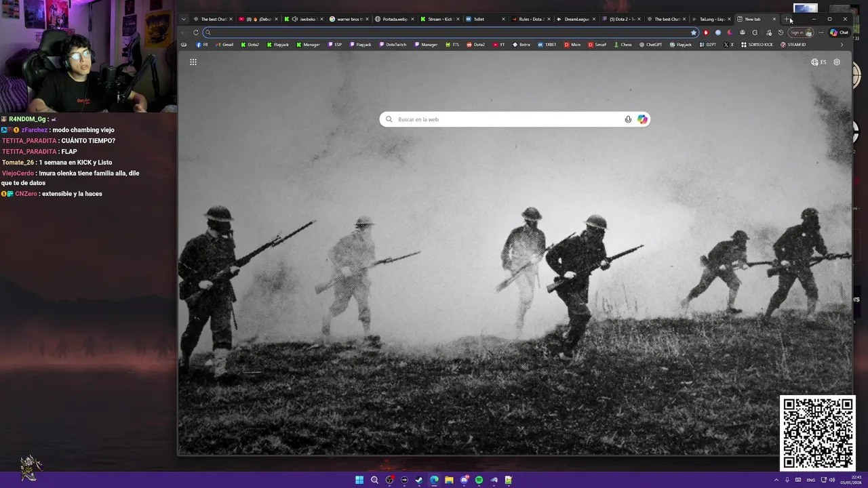Open the SORTEO KICK bookmark
Image resolution: width=868 pixels, height=488 pixels.
(x=757, y=45)
